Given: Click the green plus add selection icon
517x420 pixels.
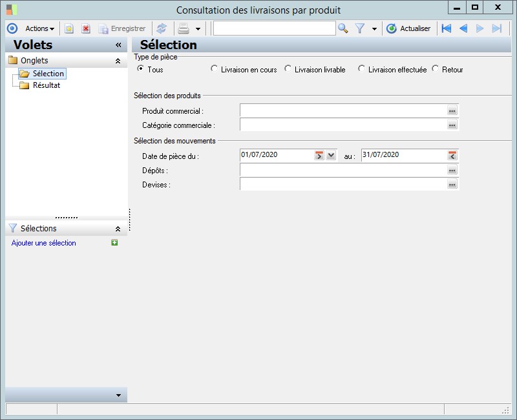Looking at the screenshot, I should coord(114,243).
